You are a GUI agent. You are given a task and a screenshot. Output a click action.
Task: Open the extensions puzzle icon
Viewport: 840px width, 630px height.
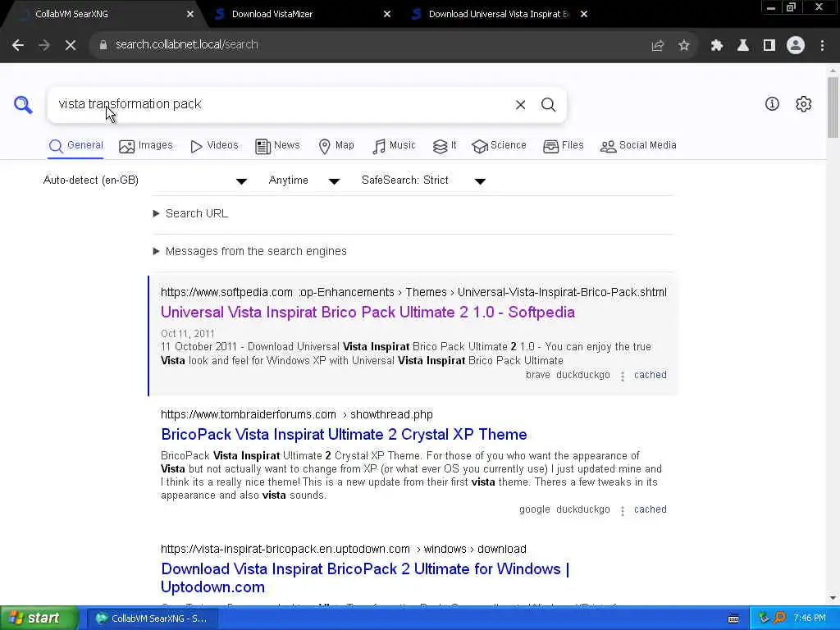point(716,46)
